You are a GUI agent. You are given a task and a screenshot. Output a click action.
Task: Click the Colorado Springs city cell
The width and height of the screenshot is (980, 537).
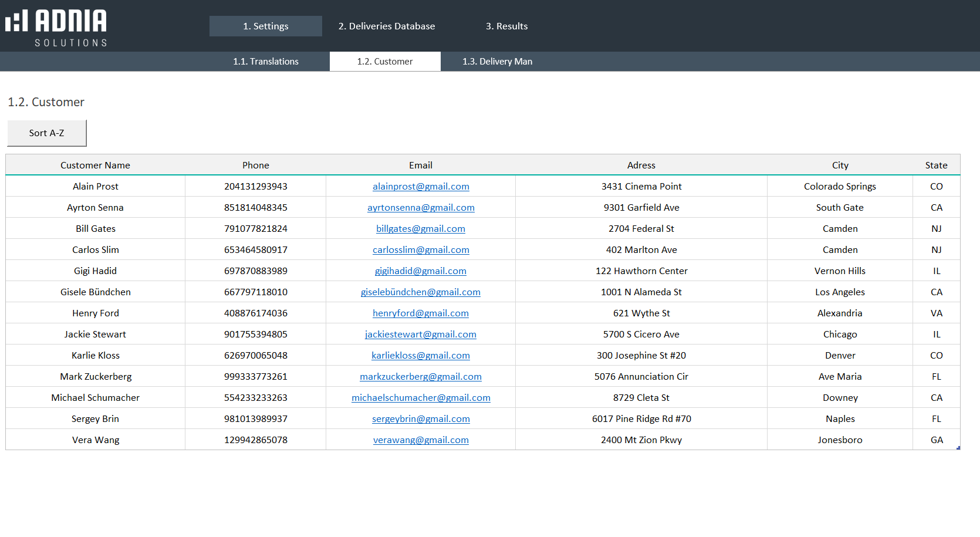click(x=840, y=187)
